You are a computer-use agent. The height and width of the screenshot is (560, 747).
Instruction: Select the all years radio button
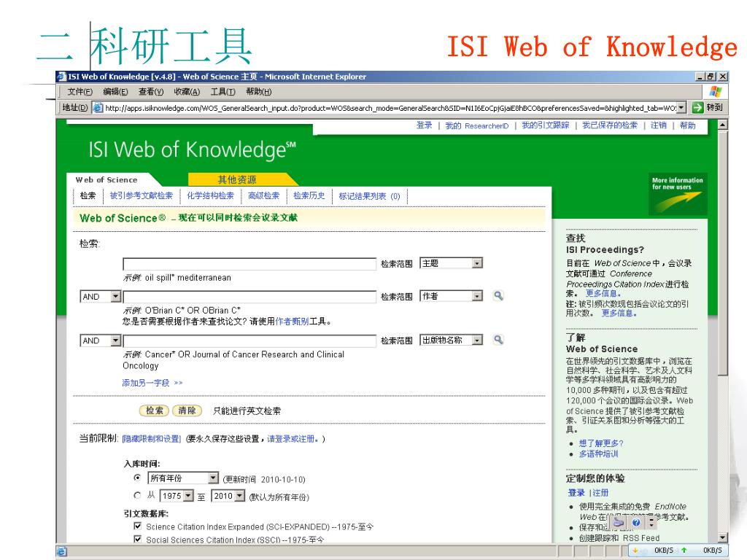(x=137, y=478)
